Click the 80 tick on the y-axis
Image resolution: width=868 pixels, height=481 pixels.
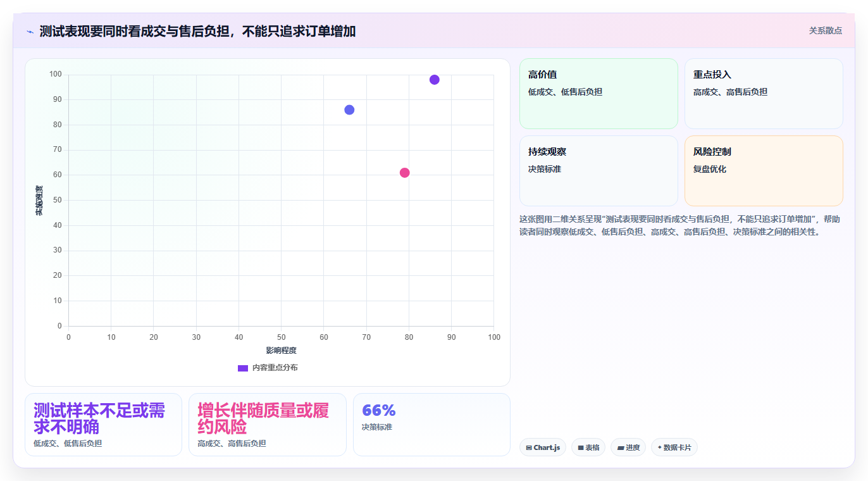[x=58, y=125]
